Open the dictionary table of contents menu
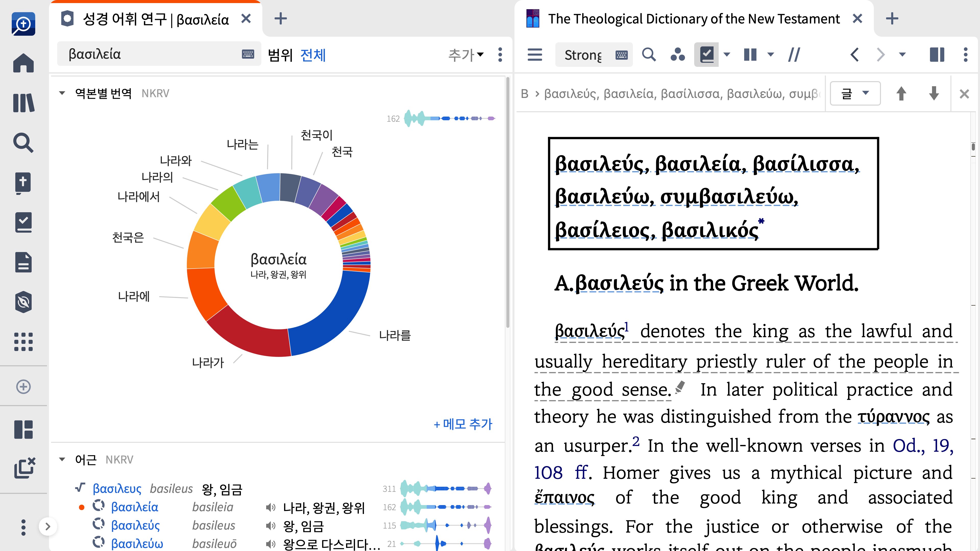980x551 pixels. coord(534,55)
